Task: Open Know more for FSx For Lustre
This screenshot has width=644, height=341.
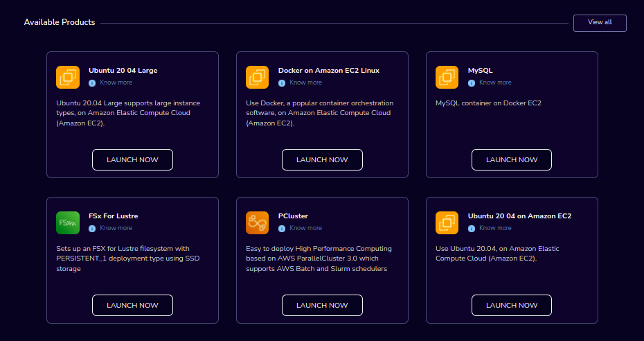Action: tap(116, 228)
